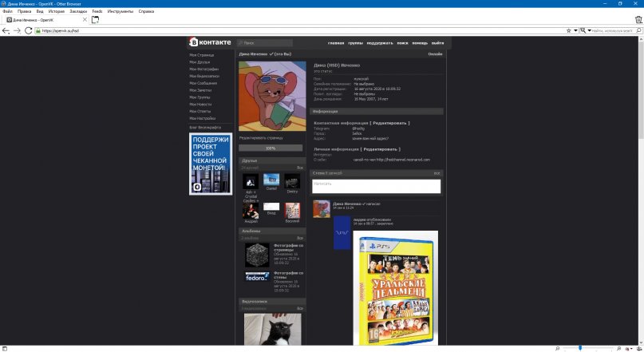Open the группы header link
The width and height of the screenshot is (644, 352).
click(x=355, y=43)
